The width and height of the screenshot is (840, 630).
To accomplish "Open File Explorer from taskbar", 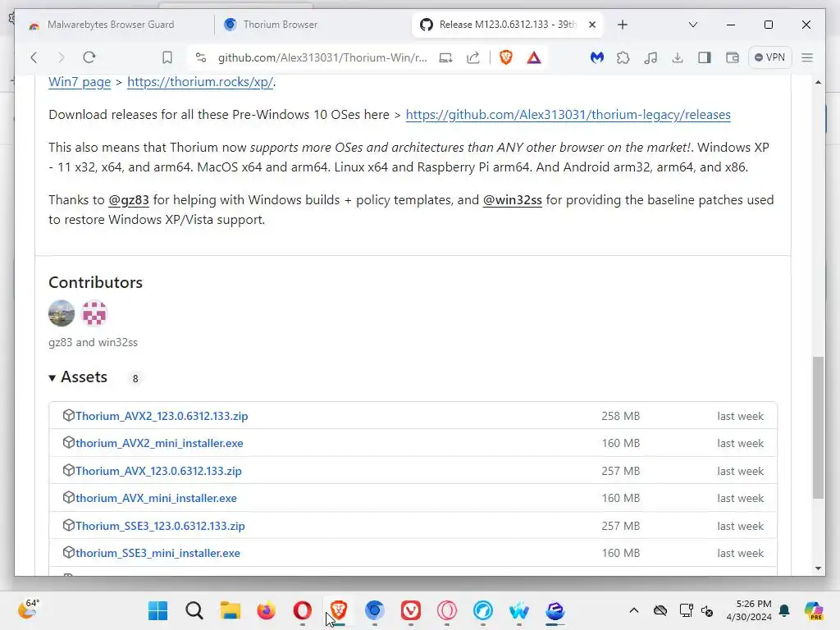I will point(231,610).
